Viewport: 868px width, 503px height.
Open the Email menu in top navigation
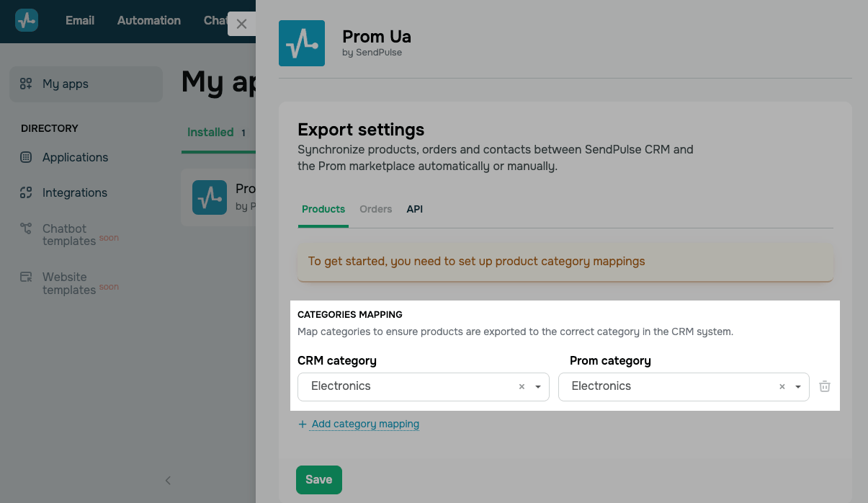pyautogui.click(x=80, y=20)
